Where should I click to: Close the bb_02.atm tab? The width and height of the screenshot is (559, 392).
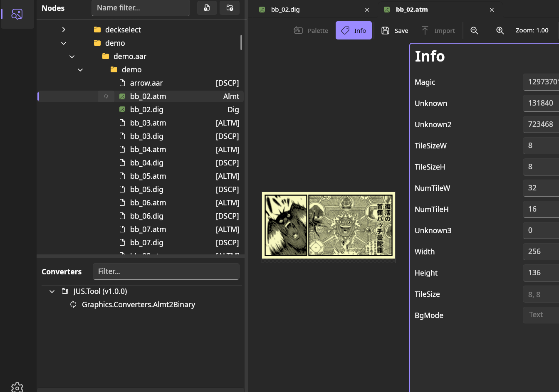click(x=492, y=10)
